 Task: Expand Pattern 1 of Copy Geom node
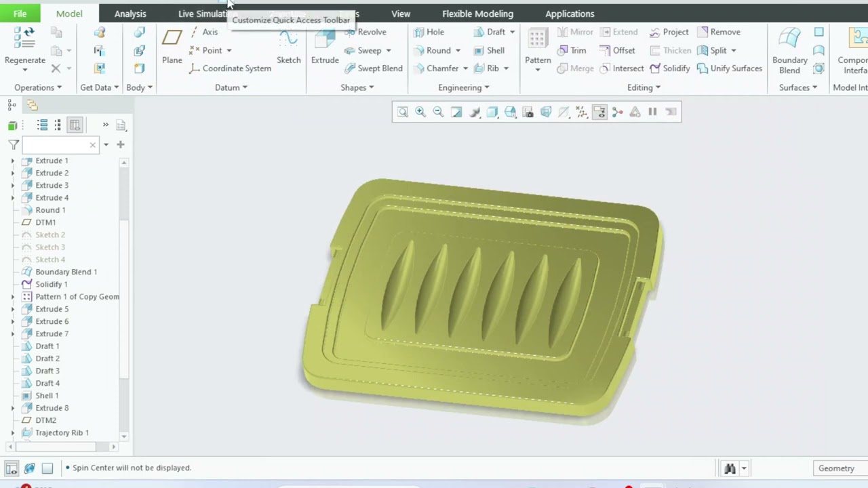(12, 297)
